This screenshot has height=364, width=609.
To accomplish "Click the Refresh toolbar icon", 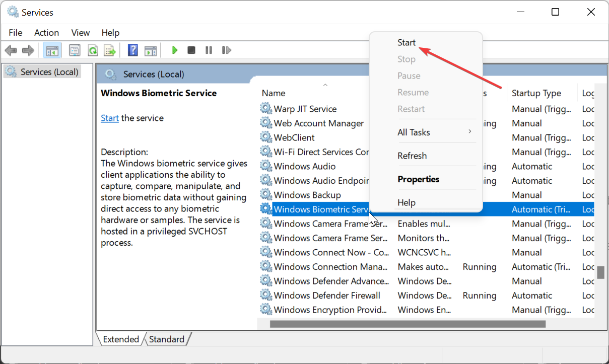I will point(92,50).
